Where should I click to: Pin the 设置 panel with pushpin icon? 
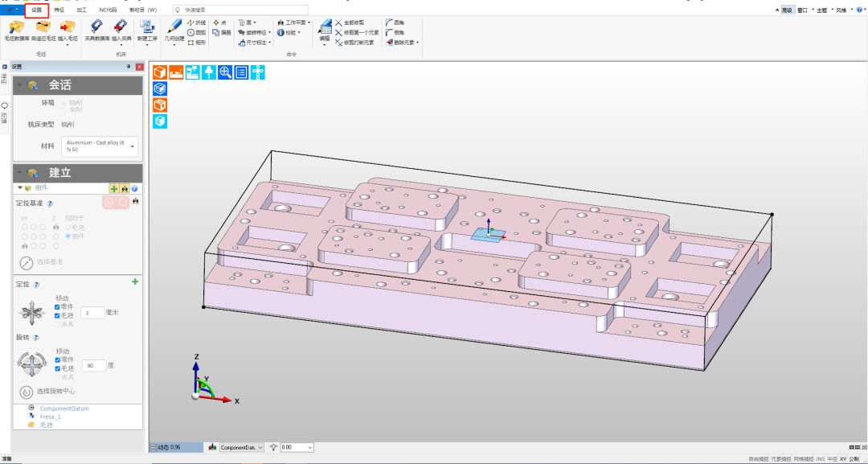[x=129, y=67]
